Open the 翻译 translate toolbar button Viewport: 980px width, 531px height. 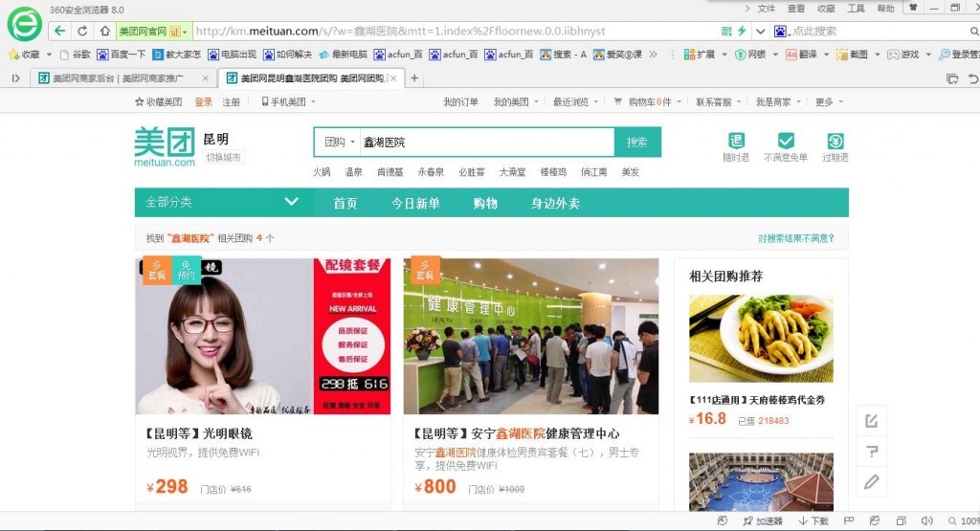click(x=801, y=55)
